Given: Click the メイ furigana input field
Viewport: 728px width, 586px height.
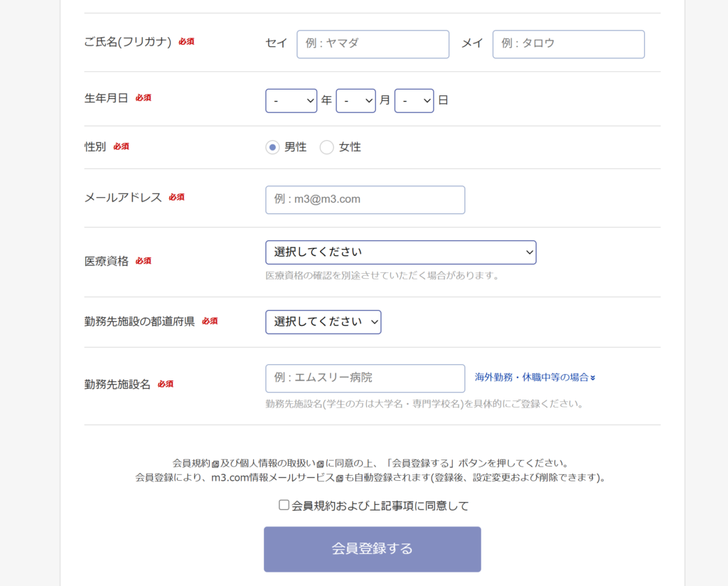Looking at the screenshot, I should click(568, 44).
